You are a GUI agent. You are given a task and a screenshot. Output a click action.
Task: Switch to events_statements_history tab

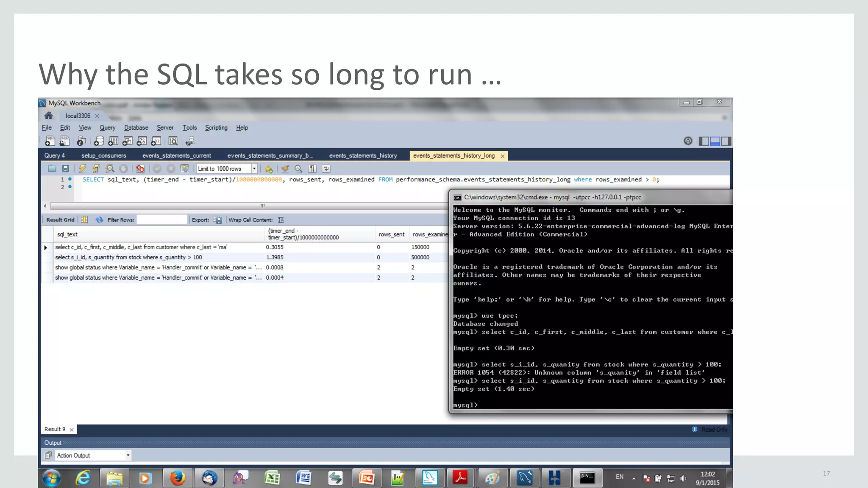click(363, 155)
